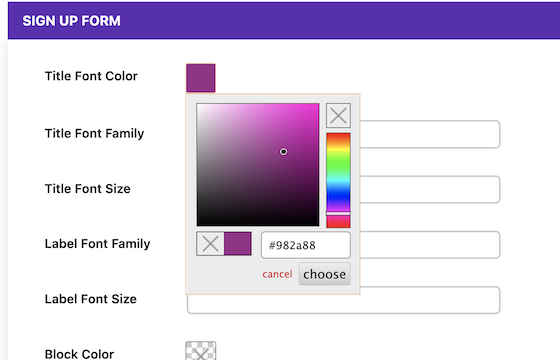This screenshot has height=360, width=560.
Task: Click the saturation picker circular marker
Action: point(283,152)
